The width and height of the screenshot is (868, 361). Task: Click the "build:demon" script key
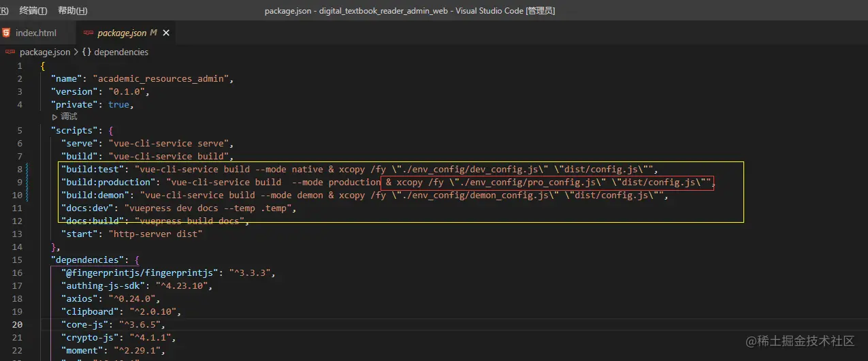95,195
